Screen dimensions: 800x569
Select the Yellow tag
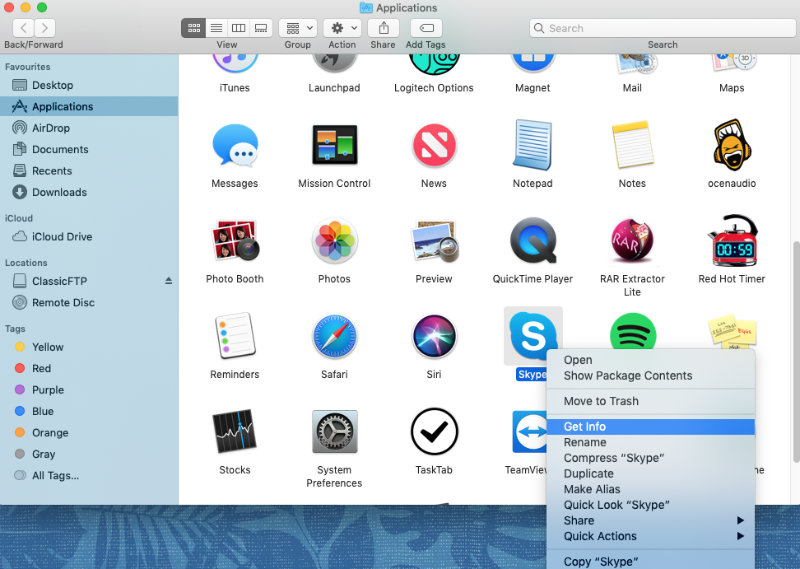point(89,347)
